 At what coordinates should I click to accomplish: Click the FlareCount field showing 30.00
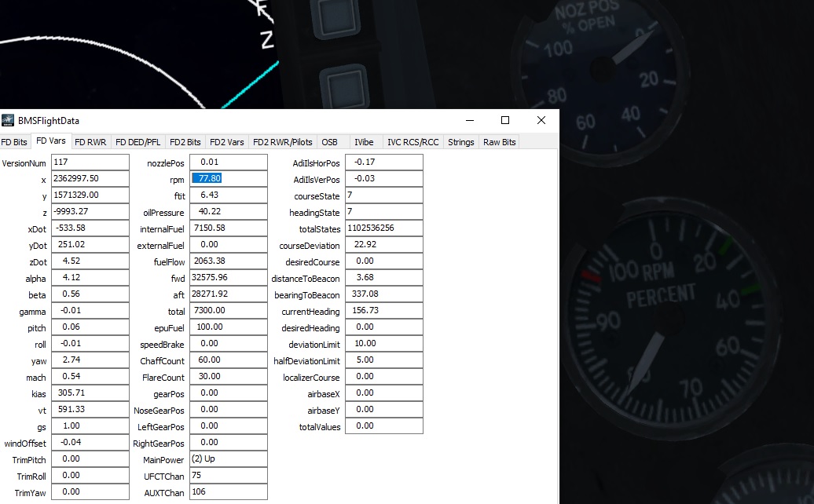[x=229, y=377]
